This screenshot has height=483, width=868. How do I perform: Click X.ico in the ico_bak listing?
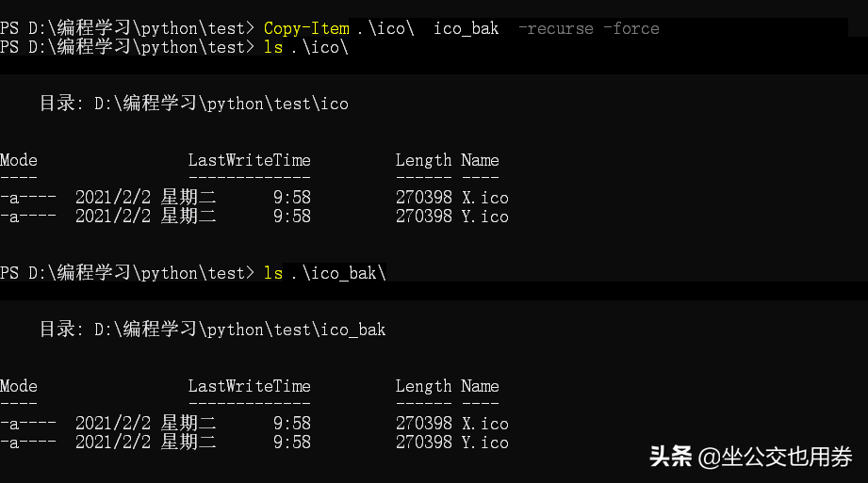tap(484, 424)
